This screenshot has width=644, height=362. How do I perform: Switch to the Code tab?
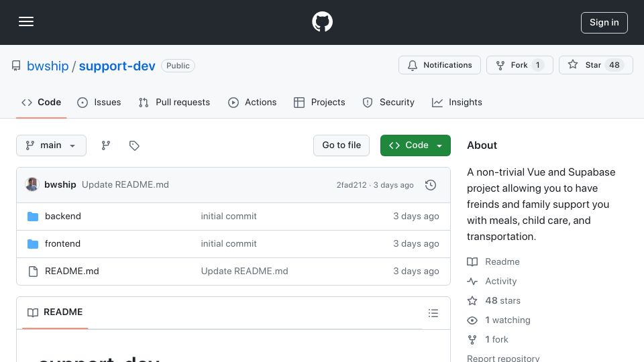click(41, 102)
